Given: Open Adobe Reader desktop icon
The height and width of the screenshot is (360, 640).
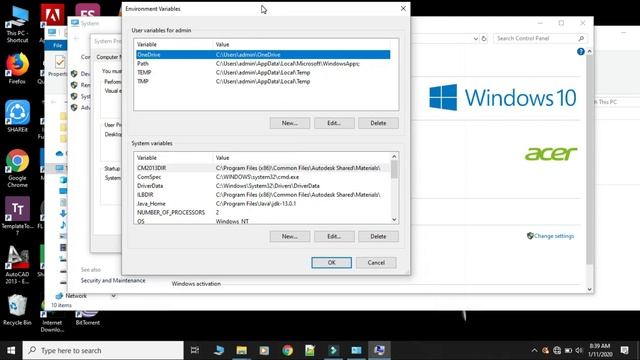Looking at the screenshot, I should (x=52, y=16).
